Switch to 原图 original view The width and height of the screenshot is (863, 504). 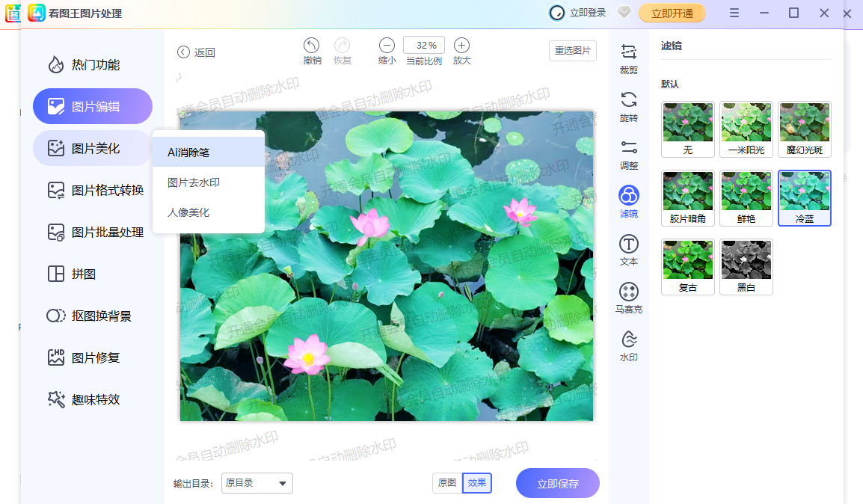pyautogui.click(x=446, y=483)
